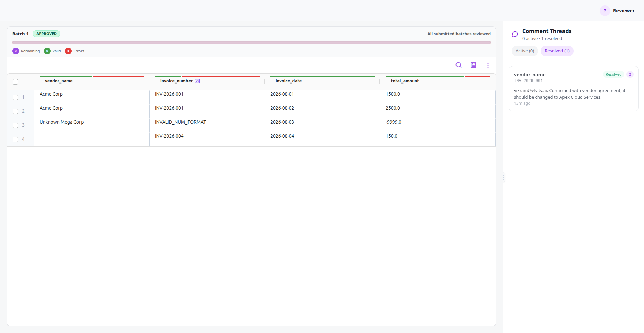Select the 2026-08-04 date cell
Screen dimensions: 644x333
pos(322,139)
